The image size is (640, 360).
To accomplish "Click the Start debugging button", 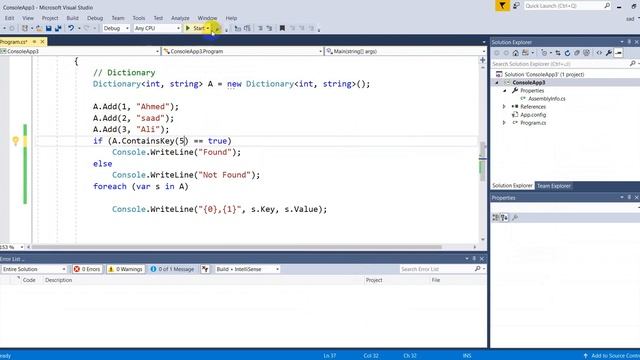I will (195, 28).
